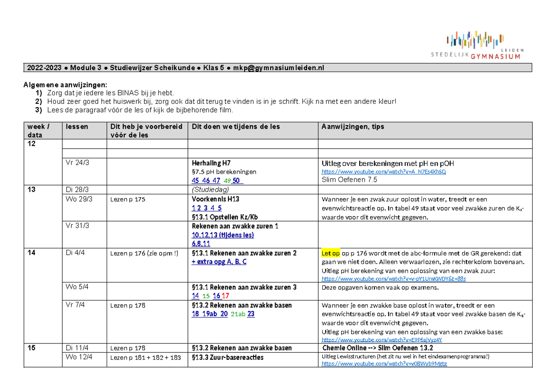Open the YouTube link ending A_N7Es4XhSQ
This screenshot has width=554, height=392.
click(x=384, y=172)
